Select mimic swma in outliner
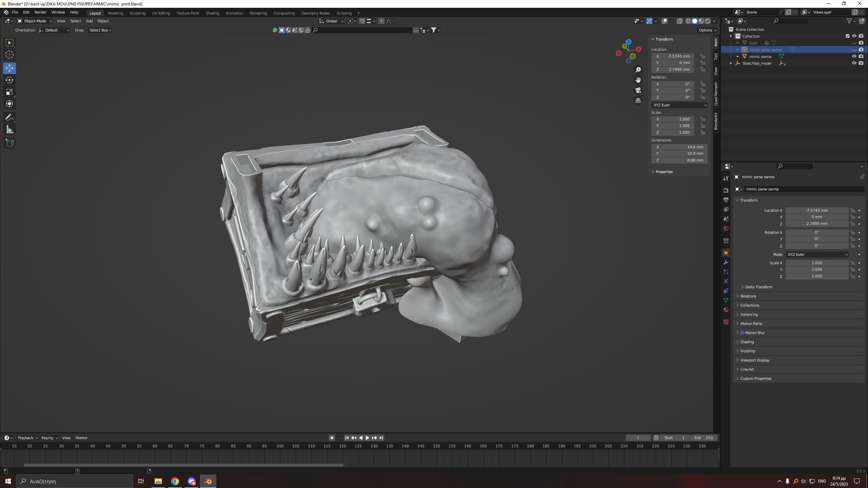The height and width of the screenshot is (488, 868). point(760,57)
